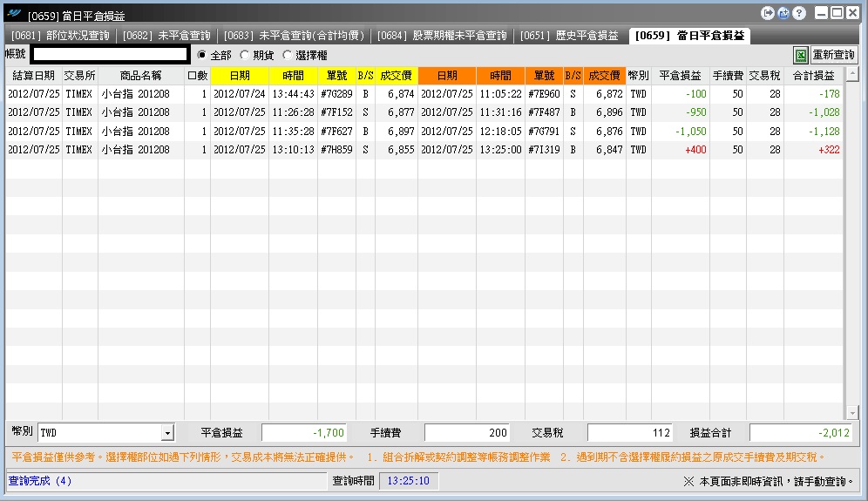868x501 pixels.
Task: Click the 平倉損益 total field -1,700
Action: (x=304, y=433)
